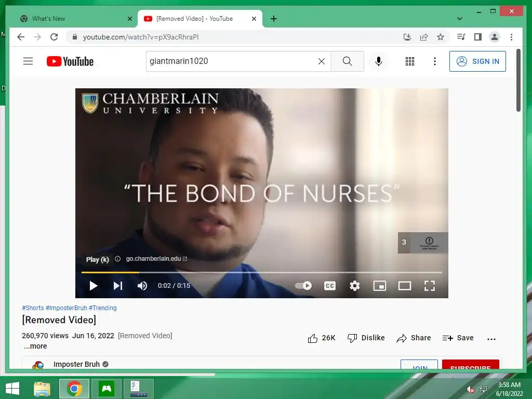
Task: Click the skip ad countdown box
Action: (423, 243)
